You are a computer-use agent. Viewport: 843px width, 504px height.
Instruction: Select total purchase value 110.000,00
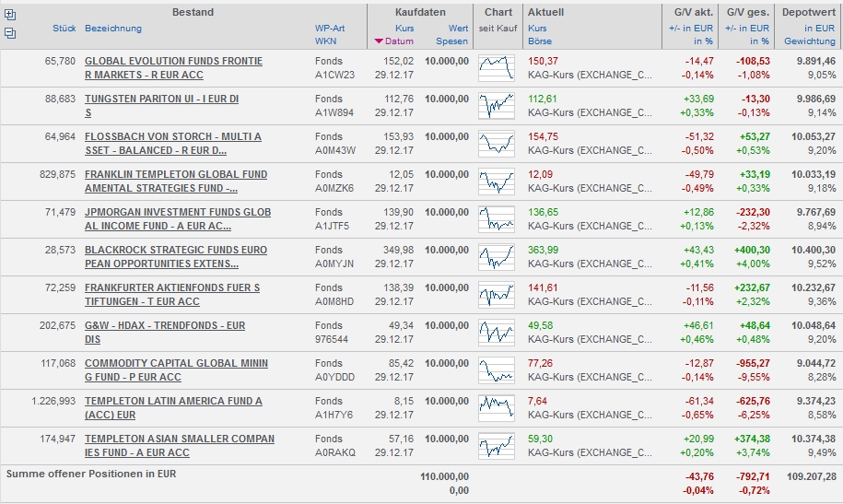point(444,476)
